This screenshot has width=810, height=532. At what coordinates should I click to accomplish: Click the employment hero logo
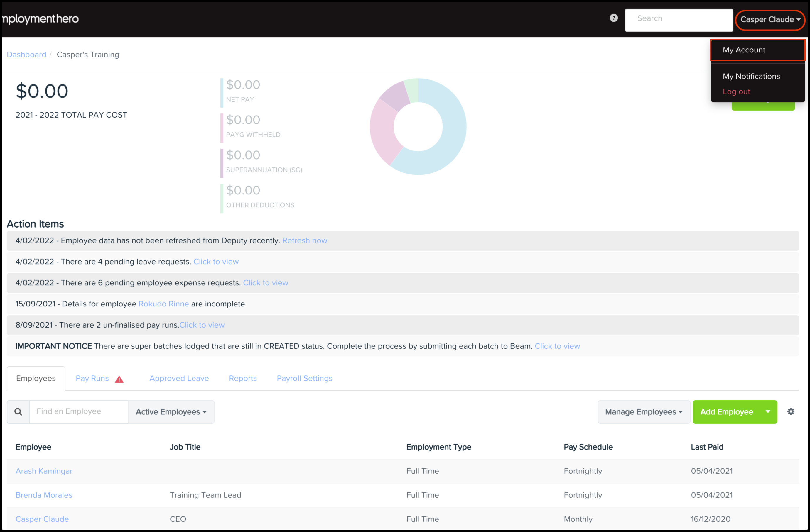click(x=41, y=19)
